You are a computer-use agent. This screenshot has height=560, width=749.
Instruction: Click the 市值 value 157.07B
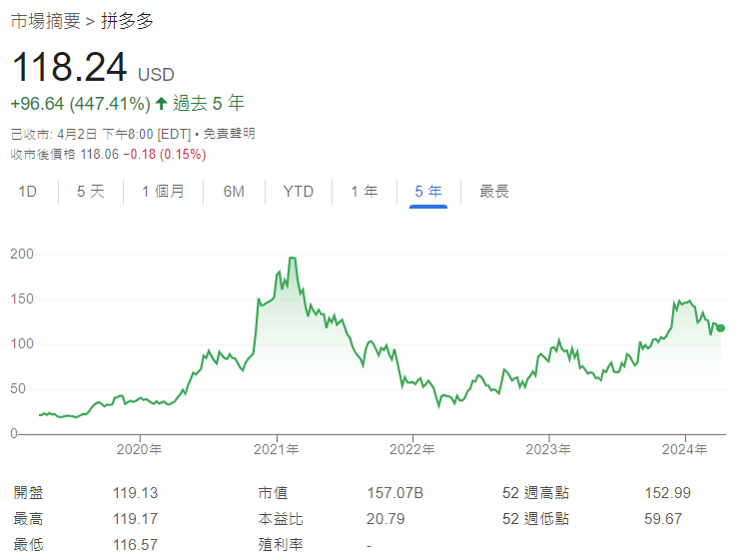(x=395, y=493)
